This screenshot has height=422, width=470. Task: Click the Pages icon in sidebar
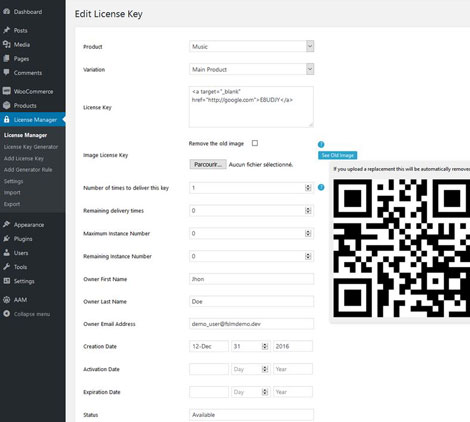click(x=6, y=59)
